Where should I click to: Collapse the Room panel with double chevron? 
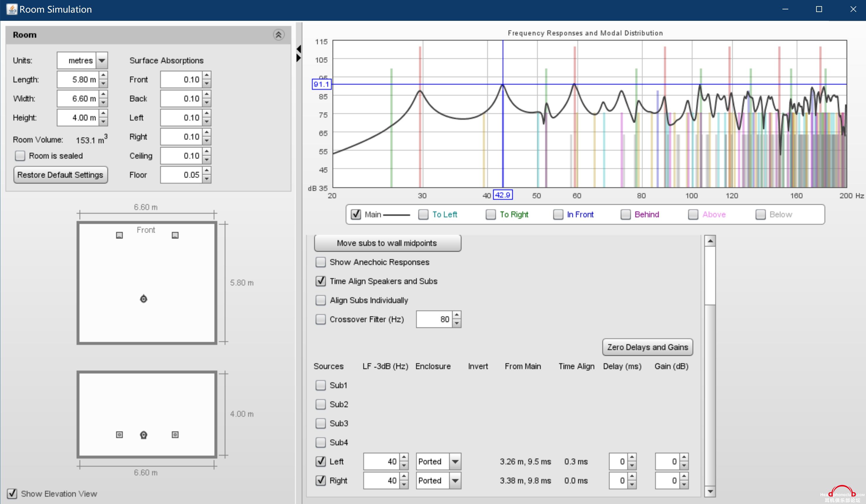(x=278, y=35)
